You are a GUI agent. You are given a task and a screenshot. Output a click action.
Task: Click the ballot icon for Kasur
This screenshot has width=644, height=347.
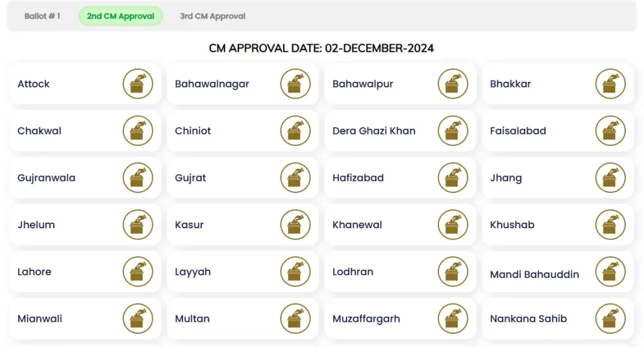[296, 225]
